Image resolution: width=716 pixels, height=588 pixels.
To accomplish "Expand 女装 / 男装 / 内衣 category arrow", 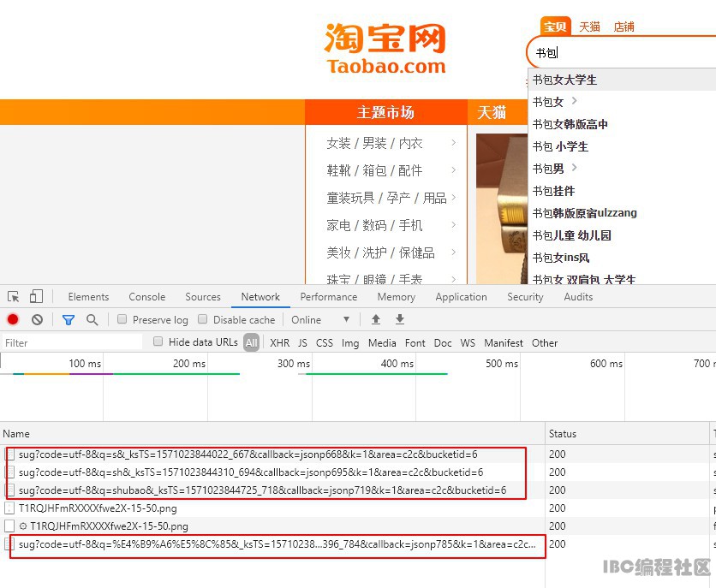I will pyautogui.click(x=453, y=143).
